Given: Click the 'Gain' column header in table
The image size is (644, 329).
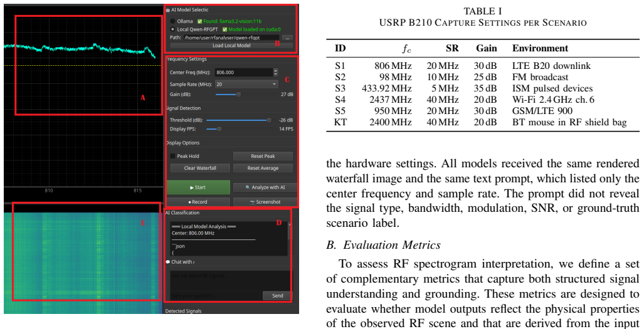Looking at the screenshot, I should pyautogui.click(x=486, y=48).
